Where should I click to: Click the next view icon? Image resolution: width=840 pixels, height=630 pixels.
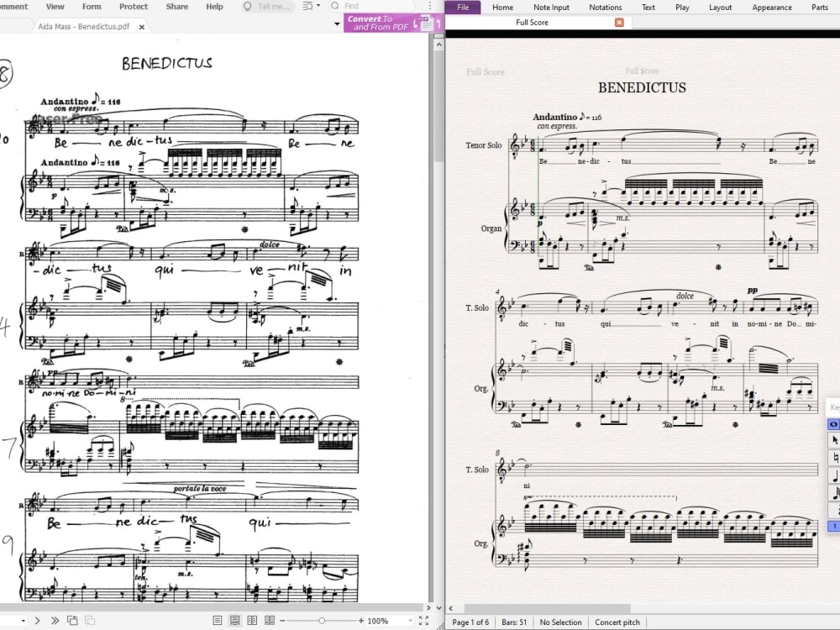tap(90, 621)
